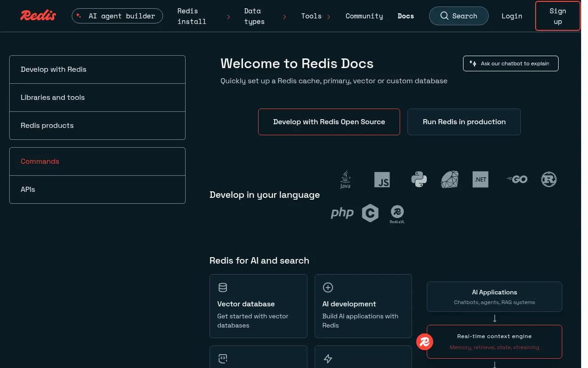Viewport: 588px width, 368px height.
Task: Open the Redis logo home link
Action: point(38,16)
